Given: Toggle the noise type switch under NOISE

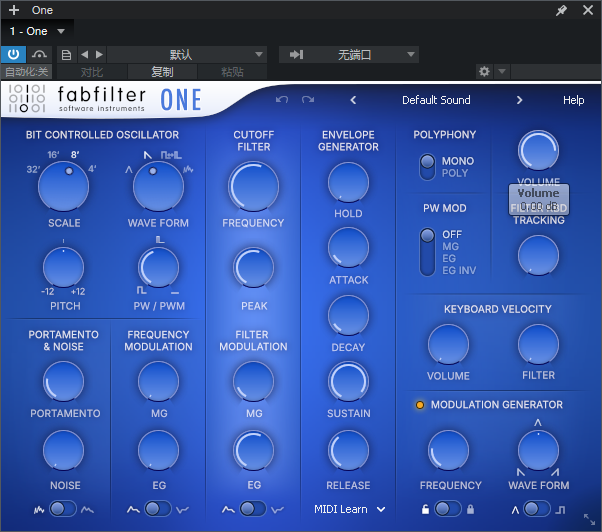Looking at the screenshot, I should 63,509.
